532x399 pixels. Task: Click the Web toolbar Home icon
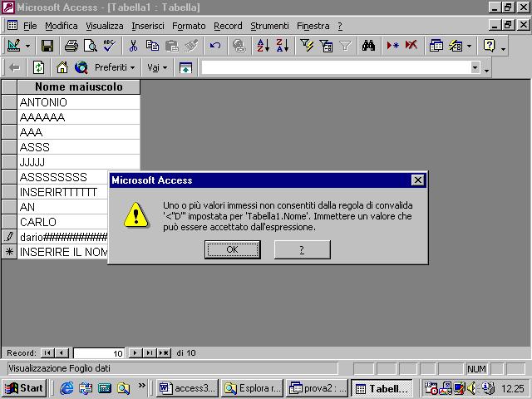62,68
